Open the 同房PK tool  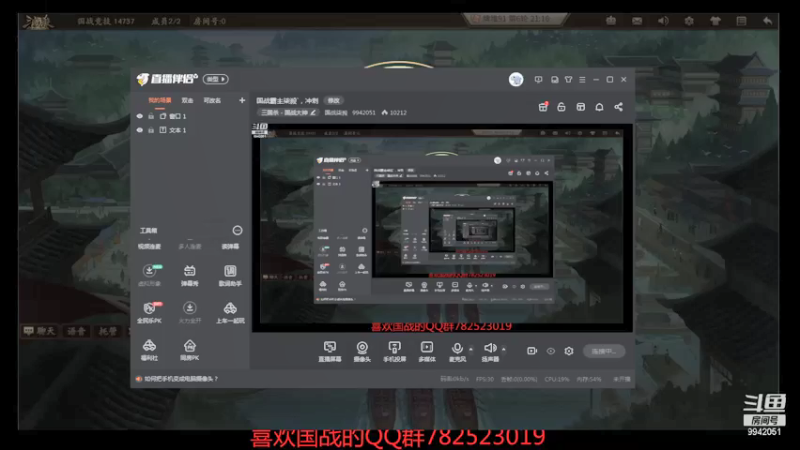[x=189, y=350]
